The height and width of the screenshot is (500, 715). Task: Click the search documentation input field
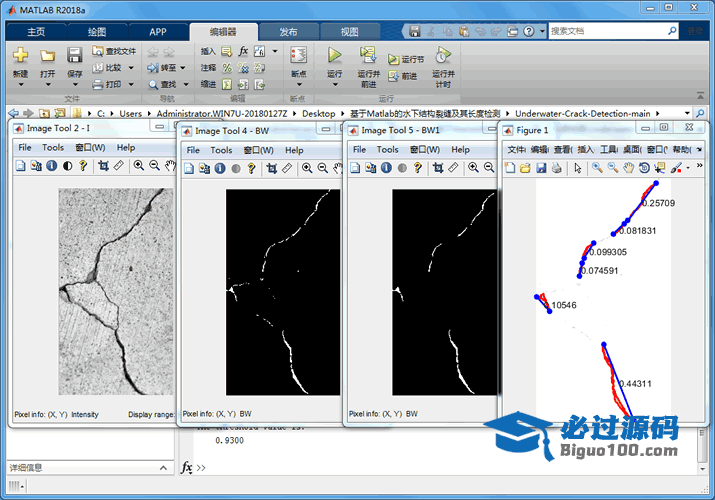(608, 31)
